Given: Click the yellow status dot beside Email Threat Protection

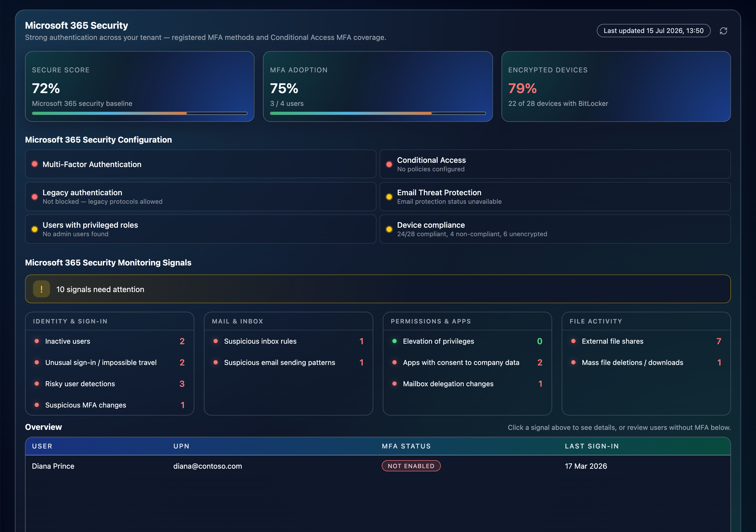Looking at the screenshot, I should (x=389, y=197).
